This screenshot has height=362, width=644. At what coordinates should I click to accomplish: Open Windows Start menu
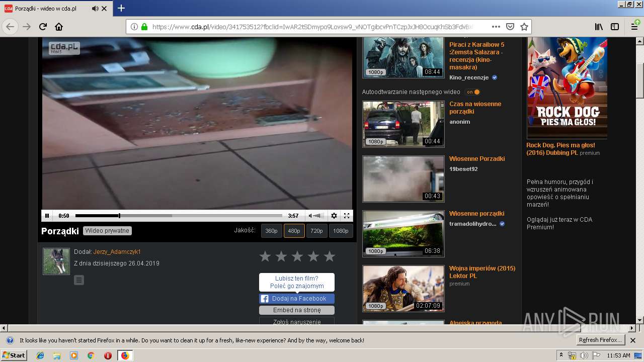pos(14,355)
